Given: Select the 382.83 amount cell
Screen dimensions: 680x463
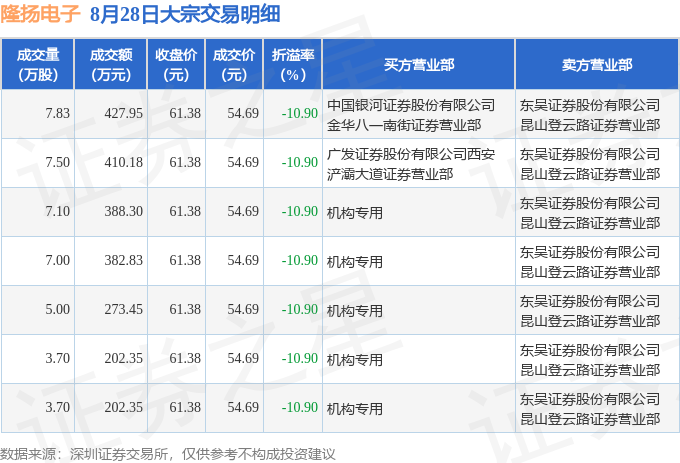Looking at the screenshot, I should [x=111, y=261].
